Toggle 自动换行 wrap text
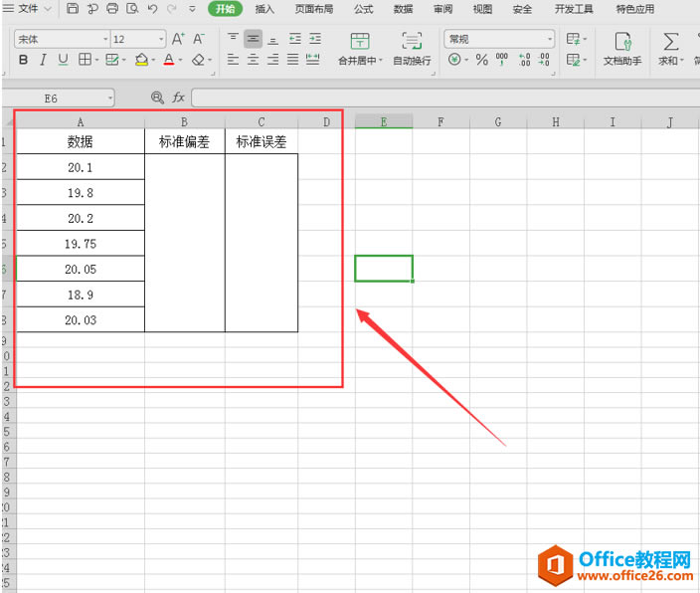This screenshot has width=700, height=593. (x=412, y=49)
